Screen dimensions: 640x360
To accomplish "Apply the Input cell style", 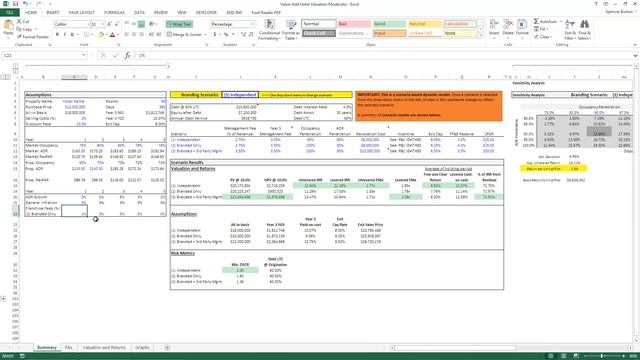I will 389,33.
